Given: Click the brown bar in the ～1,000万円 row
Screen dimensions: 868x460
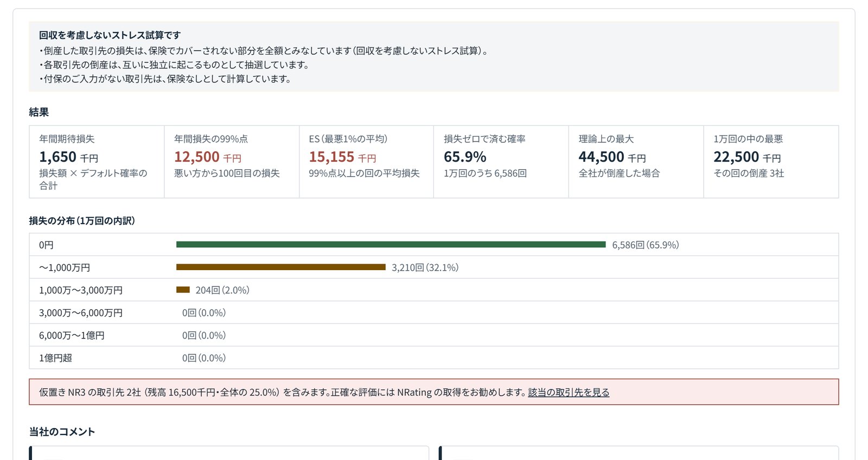Looking at the screenshot, I should click(280, 267).
